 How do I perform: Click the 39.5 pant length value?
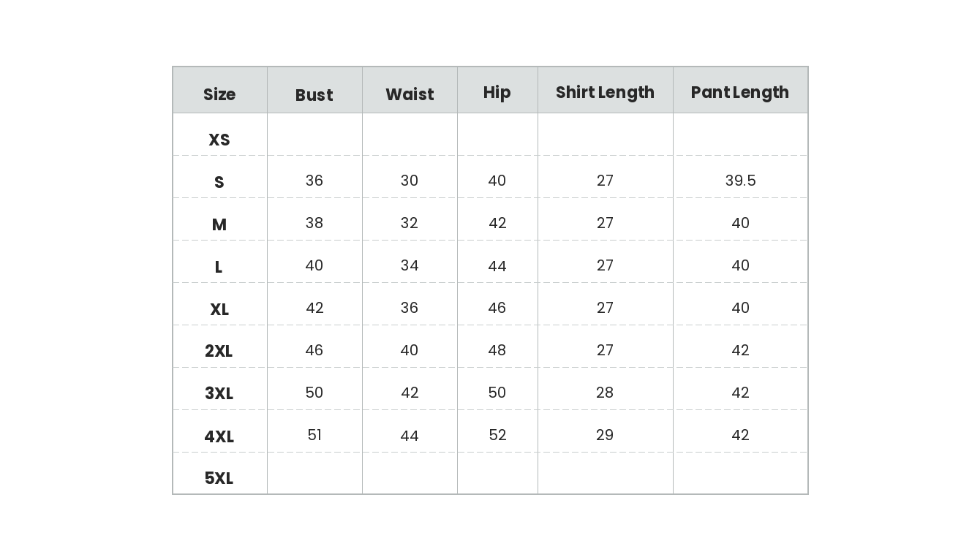[740, 181]
